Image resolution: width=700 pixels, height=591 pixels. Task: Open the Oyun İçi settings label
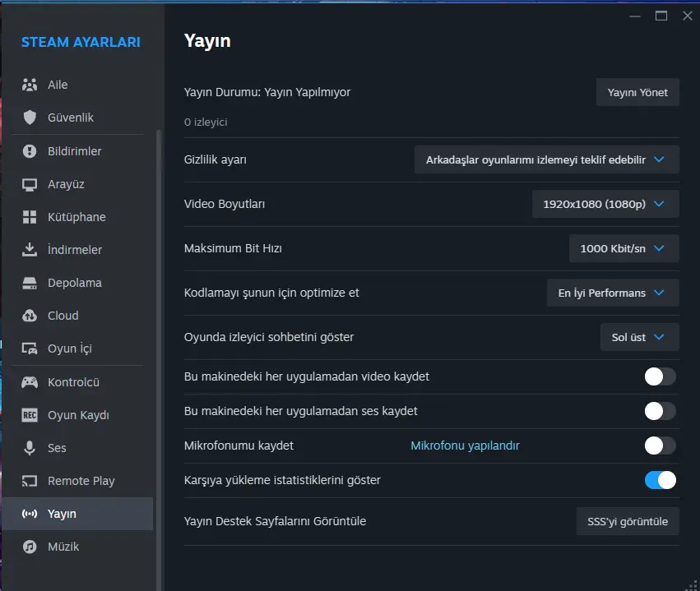coord(70,349)
